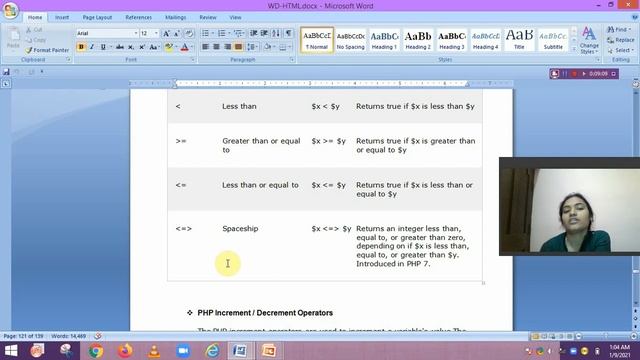Switch to the Page Layout tab
The image size is (640, 360).
pyautogui.click(x=97, y=18)
